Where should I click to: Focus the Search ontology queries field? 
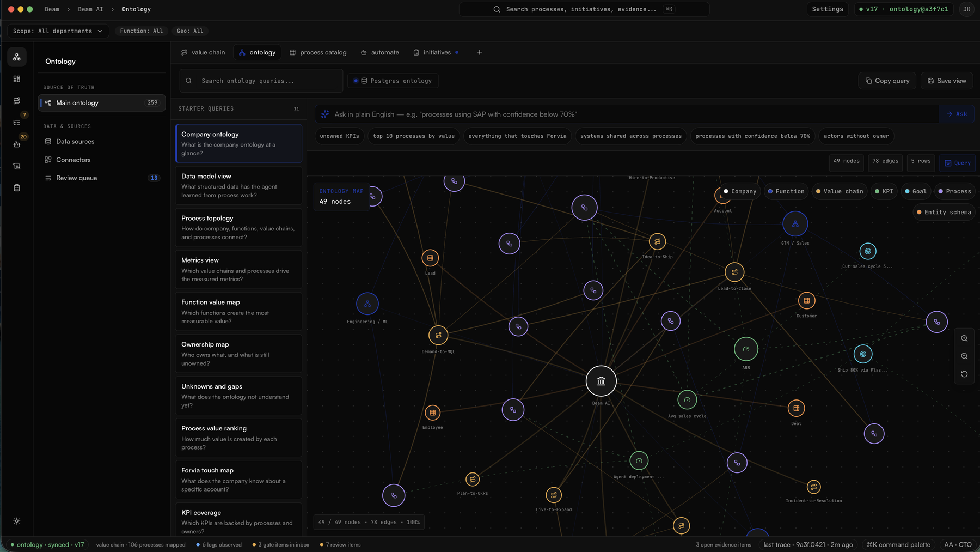click(261, 81)
